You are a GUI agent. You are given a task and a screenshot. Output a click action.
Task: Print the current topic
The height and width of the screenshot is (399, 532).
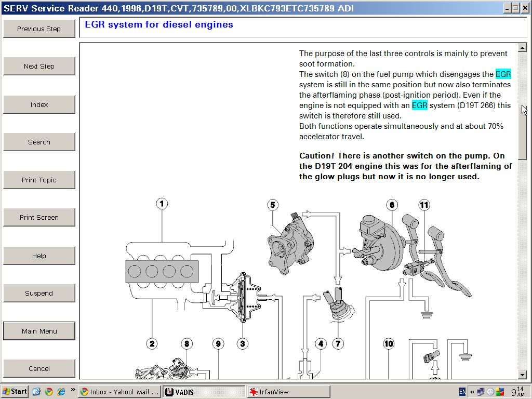point(39,180)
